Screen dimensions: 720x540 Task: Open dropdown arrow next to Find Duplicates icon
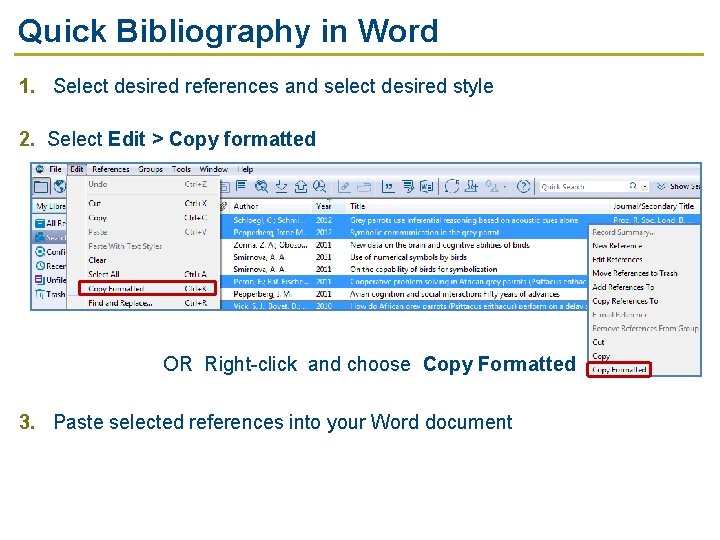505,187
